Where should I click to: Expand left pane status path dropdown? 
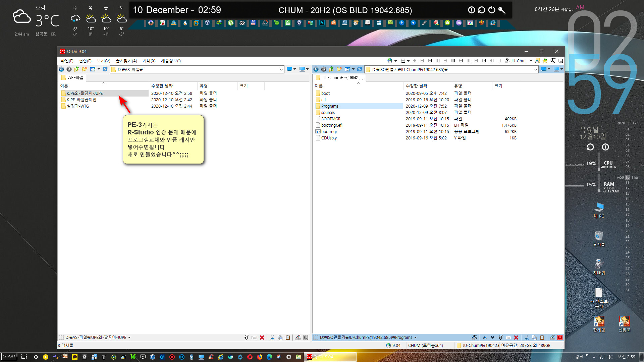129,338
